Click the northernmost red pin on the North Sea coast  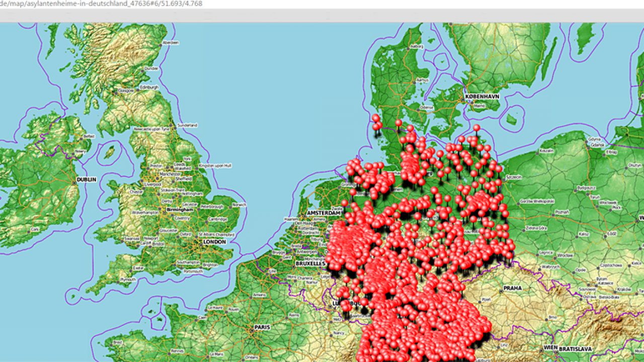pos(375,118)
